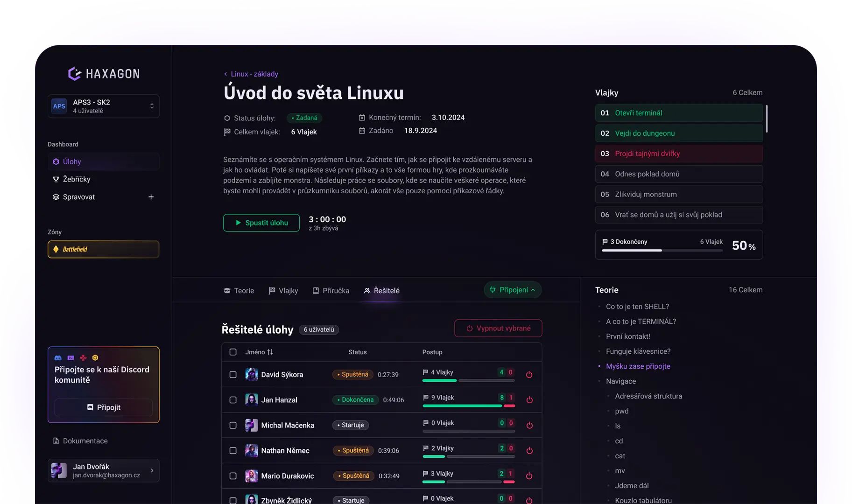The height and width of the screenshot is (504, 852).
Task: Select flag 01 Otevři terminál
Action: coord(679,113)
